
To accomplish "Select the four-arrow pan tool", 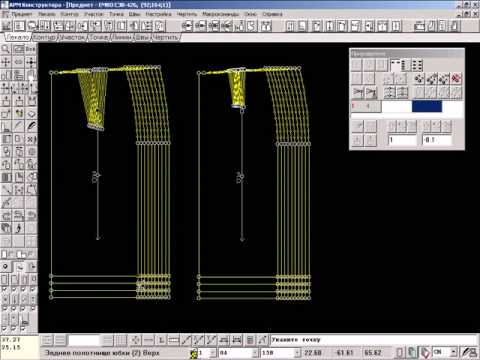I will pos(6,62).
